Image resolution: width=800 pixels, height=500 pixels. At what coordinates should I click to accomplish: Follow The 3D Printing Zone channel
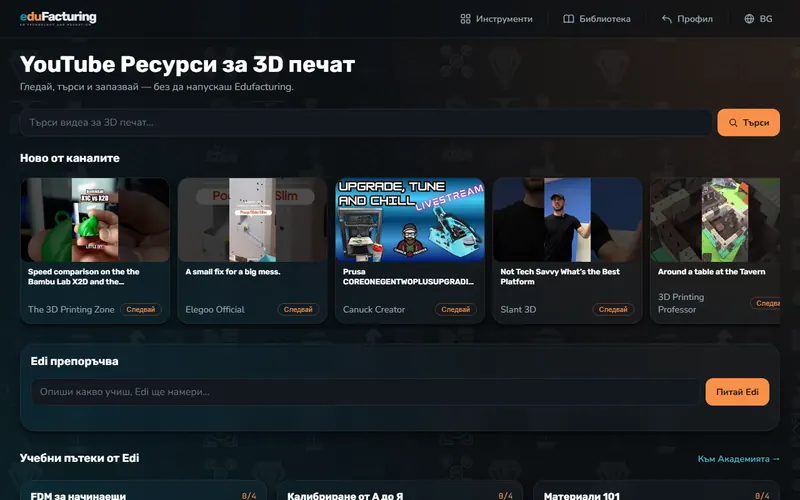141,309
